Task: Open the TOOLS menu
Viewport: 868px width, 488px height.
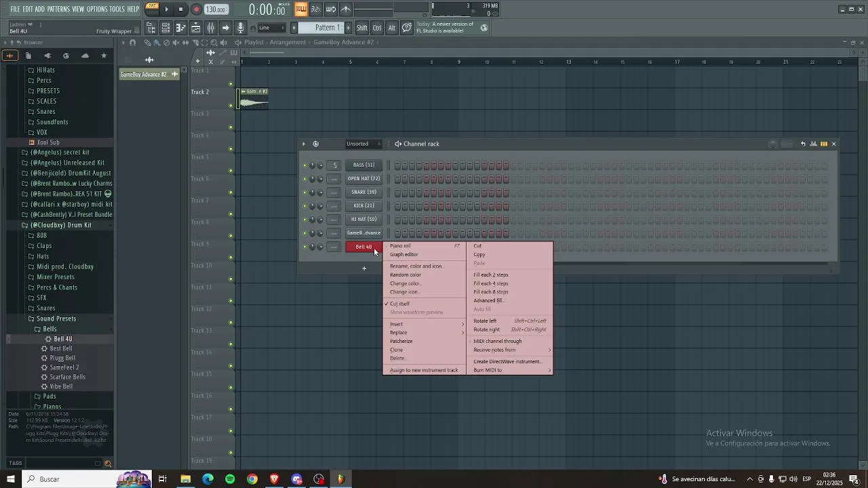Action: 117,9
